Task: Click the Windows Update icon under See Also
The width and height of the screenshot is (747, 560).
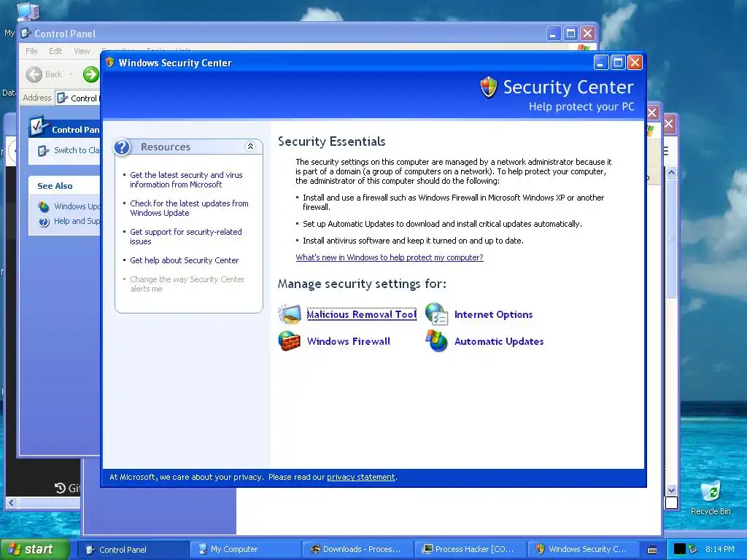Action: click(x=44, y=206)
